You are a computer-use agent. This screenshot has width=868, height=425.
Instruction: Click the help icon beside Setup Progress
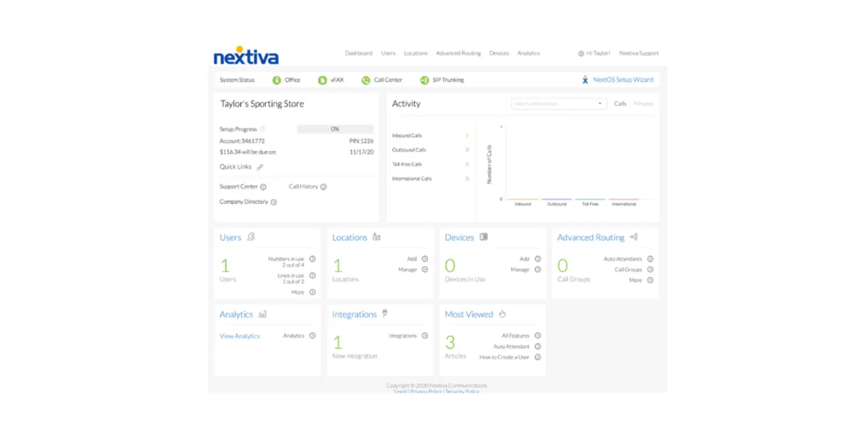pos(262,129)
